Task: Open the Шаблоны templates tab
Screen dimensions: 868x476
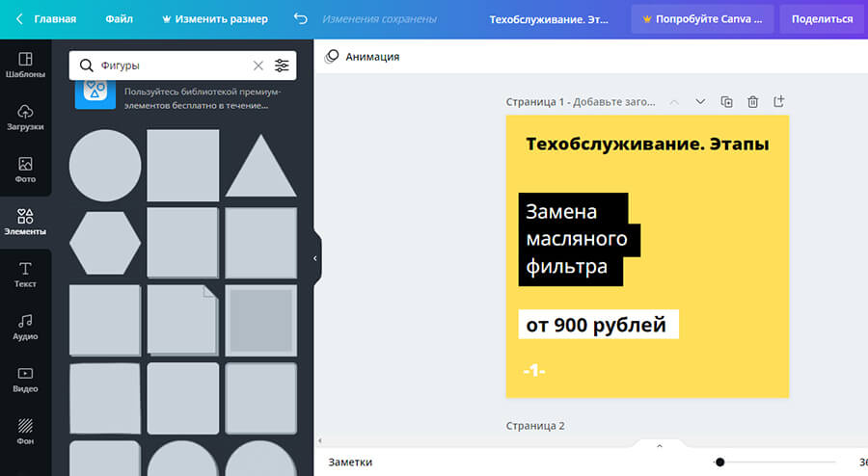Action: coord(25,66)
